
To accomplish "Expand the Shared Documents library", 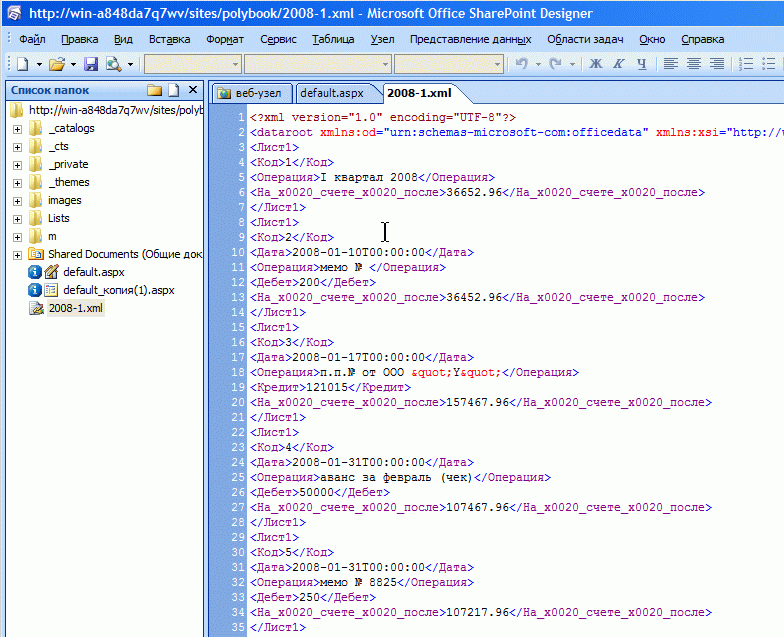I will pos(18,255).
